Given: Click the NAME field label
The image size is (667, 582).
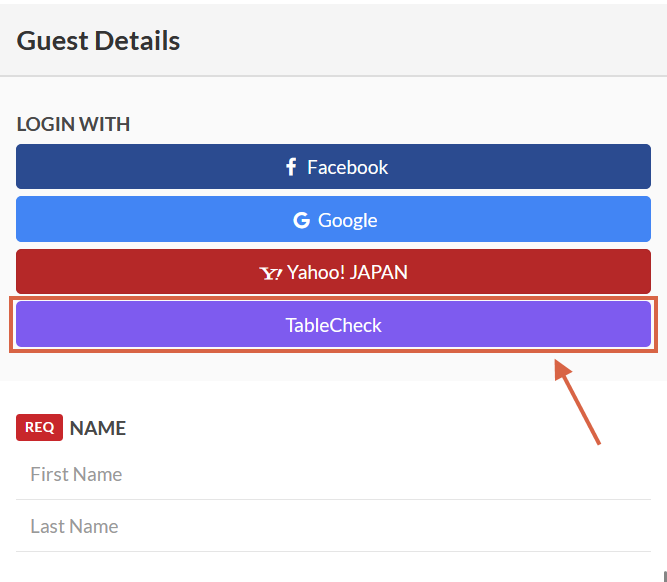Looking at the screenshot, I should 98,428.
